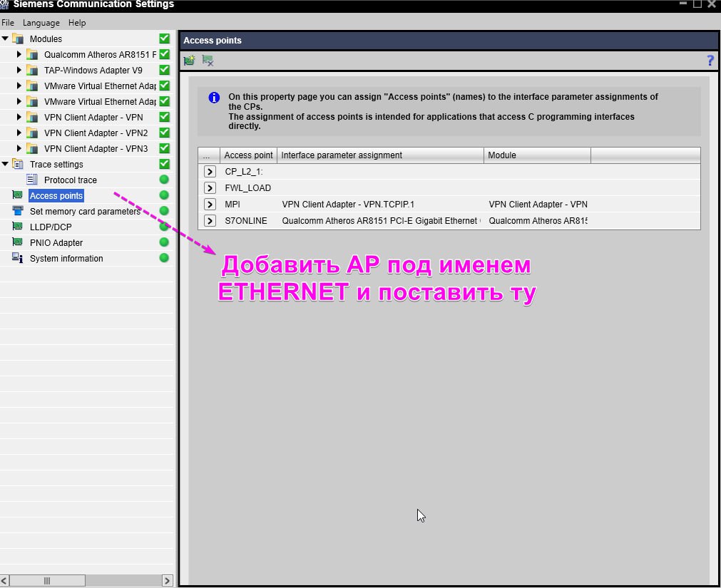Click the VPN Client Adapter - VPN.TCPIP.1 cell

348,205
